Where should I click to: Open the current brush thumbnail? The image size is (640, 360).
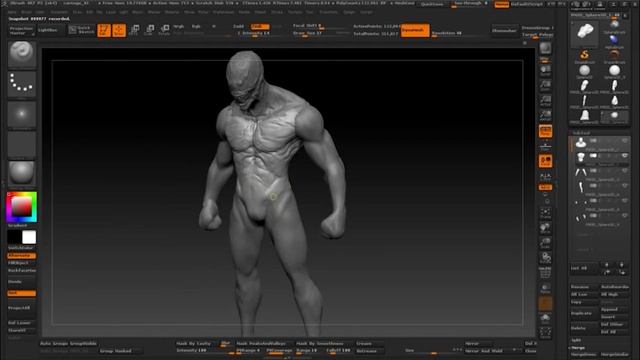[22, 54]
